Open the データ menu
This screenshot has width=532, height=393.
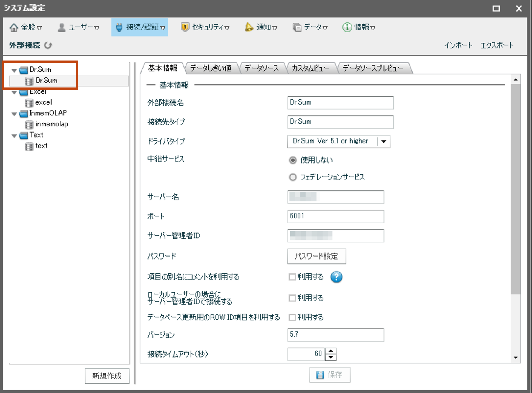310,27
